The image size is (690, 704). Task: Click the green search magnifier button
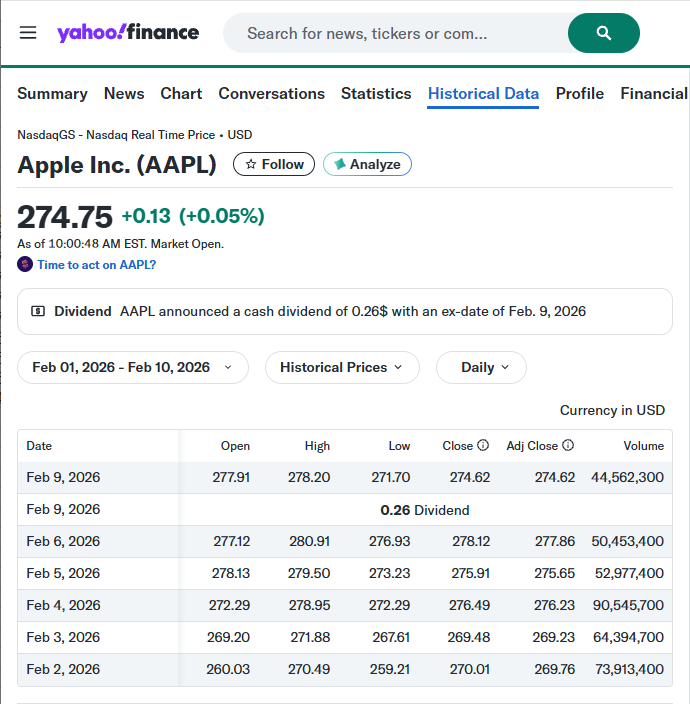click(x=603, y=33)
